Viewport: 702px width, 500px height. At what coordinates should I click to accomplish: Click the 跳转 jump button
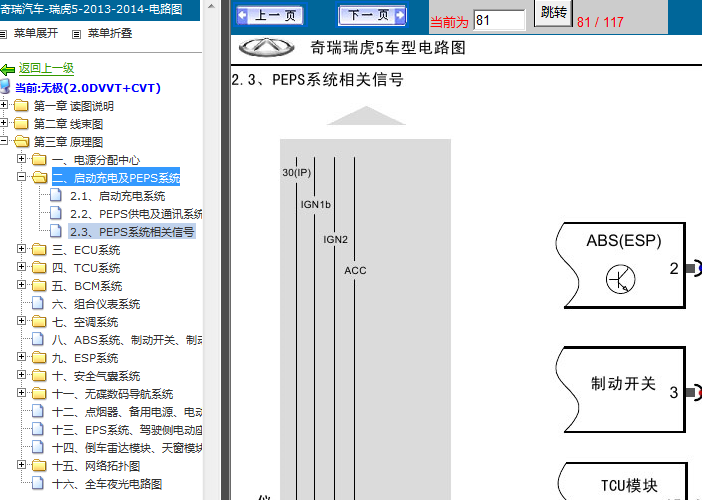(x=553, y=13)
